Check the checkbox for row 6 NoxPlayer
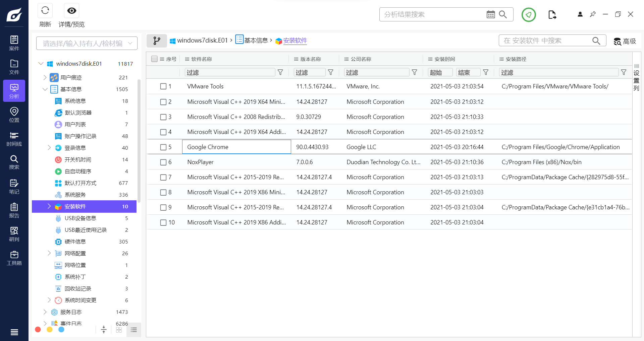644x341 pixels. 163,162
